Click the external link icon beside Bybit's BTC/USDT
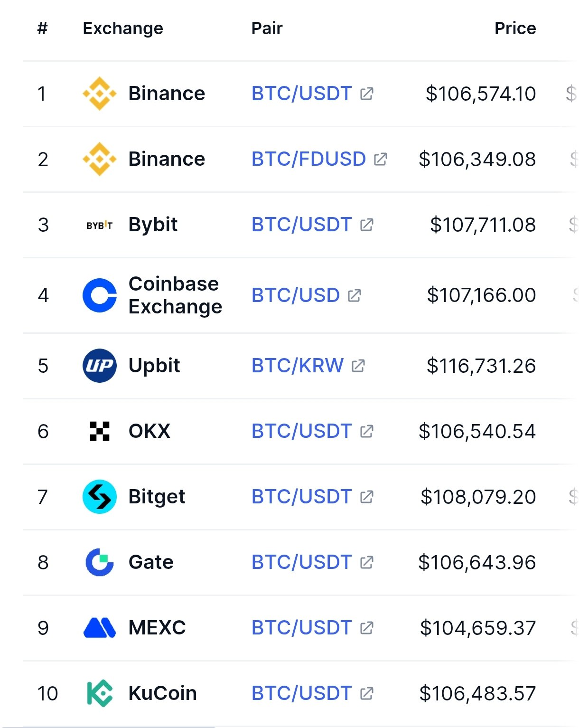The width and height of the screenshot is (579, 728). (367, 225)
